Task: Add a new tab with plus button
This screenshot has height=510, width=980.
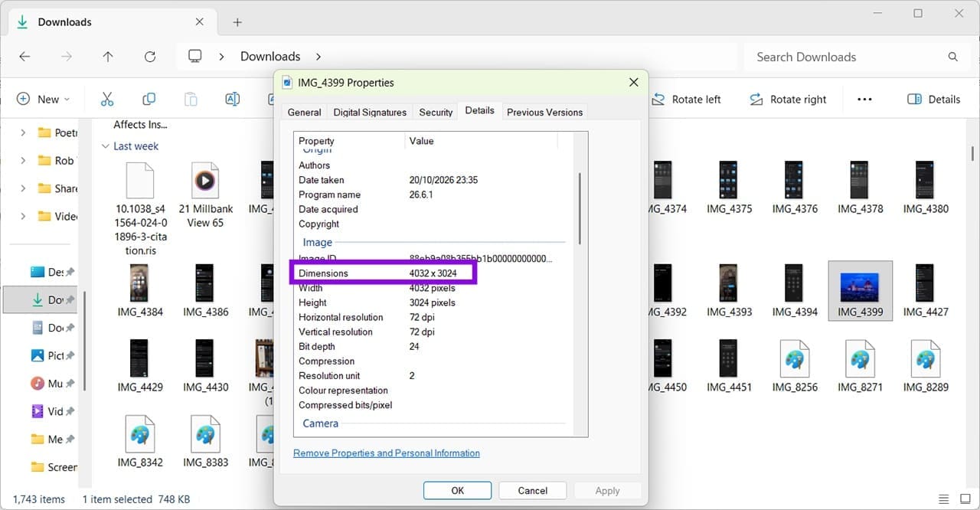Action: point(237,22)
